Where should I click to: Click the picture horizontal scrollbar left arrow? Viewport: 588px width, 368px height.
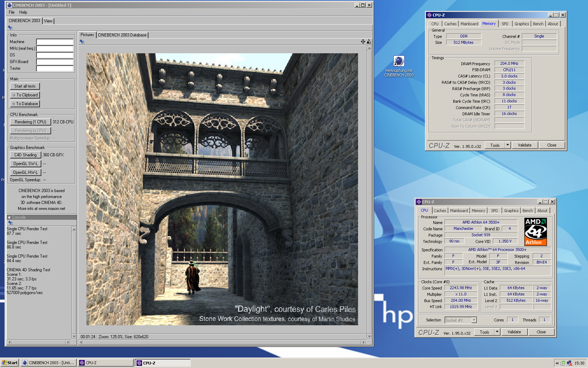tap(81, 342)
